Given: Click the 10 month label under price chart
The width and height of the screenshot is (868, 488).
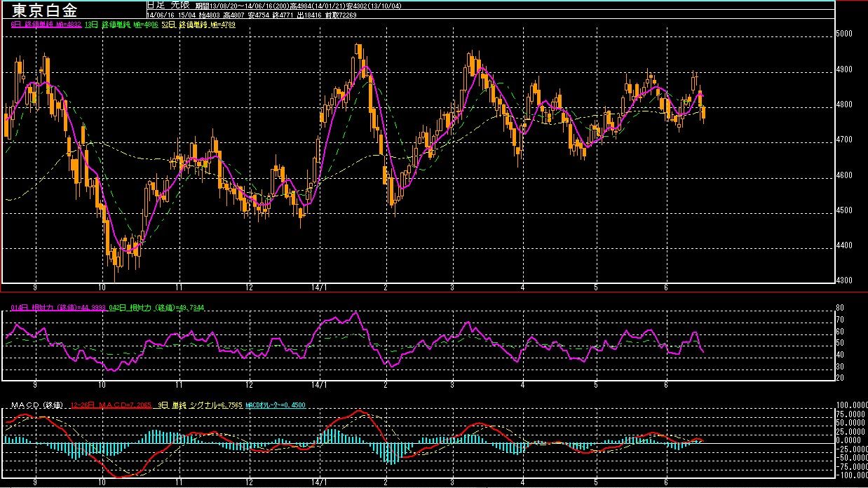Looking at the screenshot, I should 102,287.
